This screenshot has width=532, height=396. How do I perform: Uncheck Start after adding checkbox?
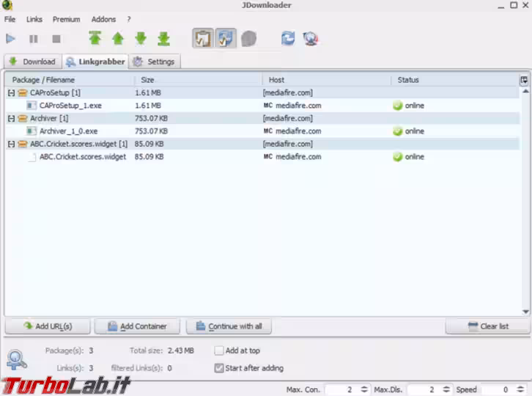pos(219,368)
